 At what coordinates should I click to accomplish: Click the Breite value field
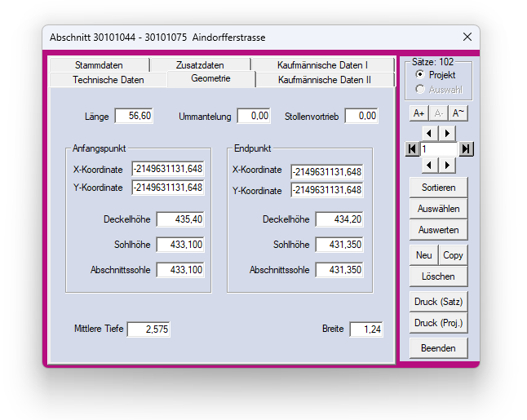[x=366, y=329]
